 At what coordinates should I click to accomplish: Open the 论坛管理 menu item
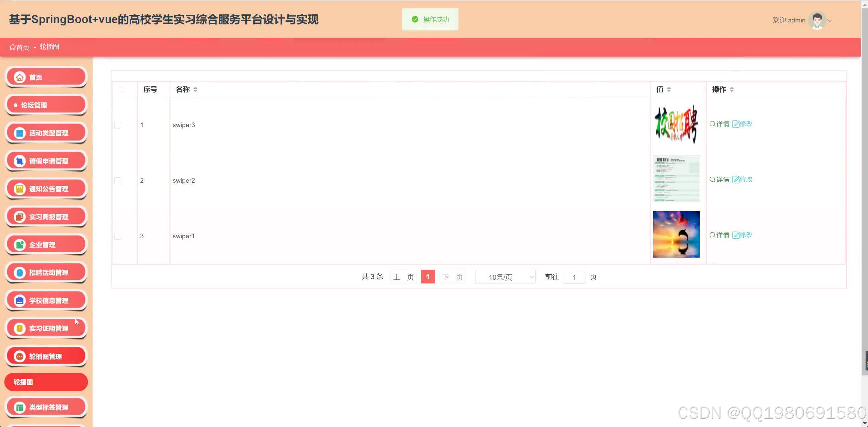coord(46,105)
